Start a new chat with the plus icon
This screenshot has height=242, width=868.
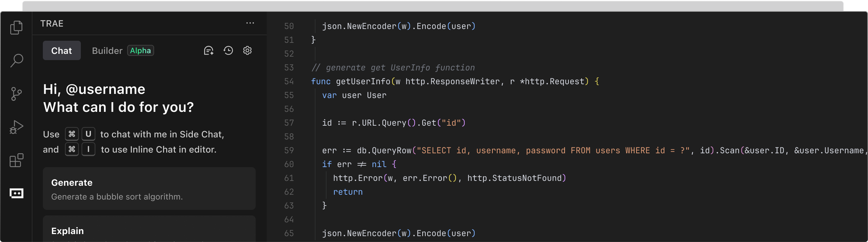tap(209, 51)
